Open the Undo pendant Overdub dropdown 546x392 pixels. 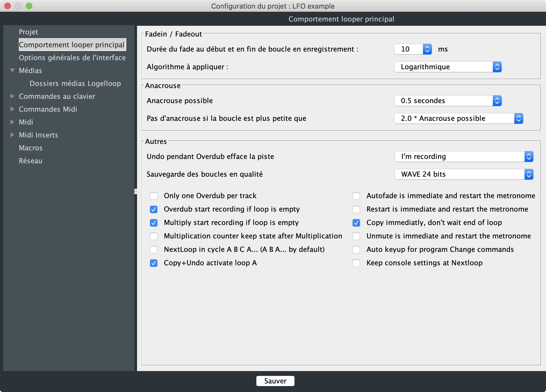coord(464,157)
